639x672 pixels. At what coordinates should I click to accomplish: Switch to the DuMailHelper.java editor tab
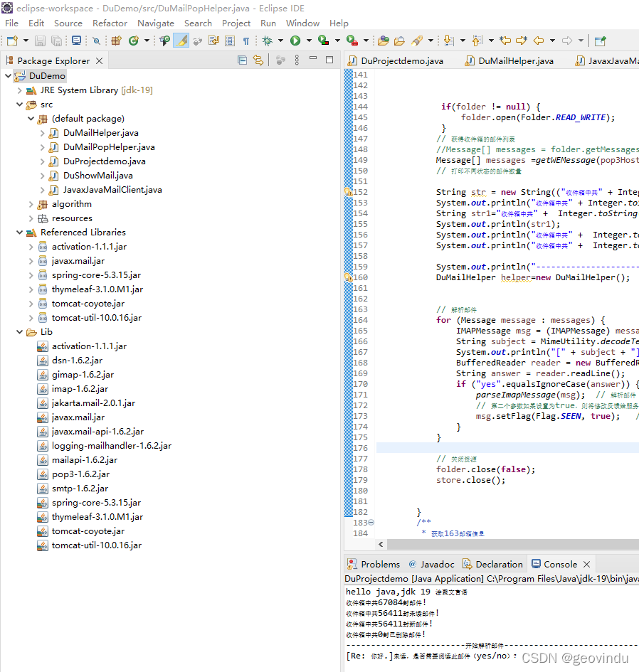[x=515, y=61]
